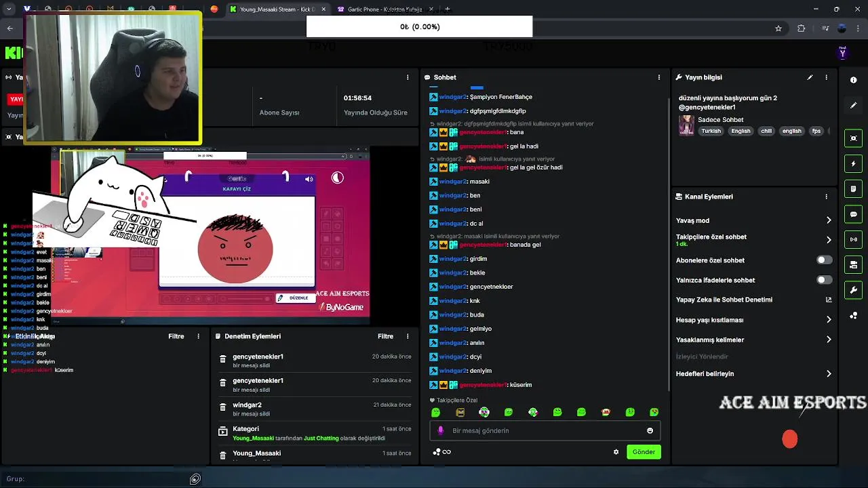Close the Young_Masaaki Stream tab
This screenshot has width=868, height=488.
point(323,9)
